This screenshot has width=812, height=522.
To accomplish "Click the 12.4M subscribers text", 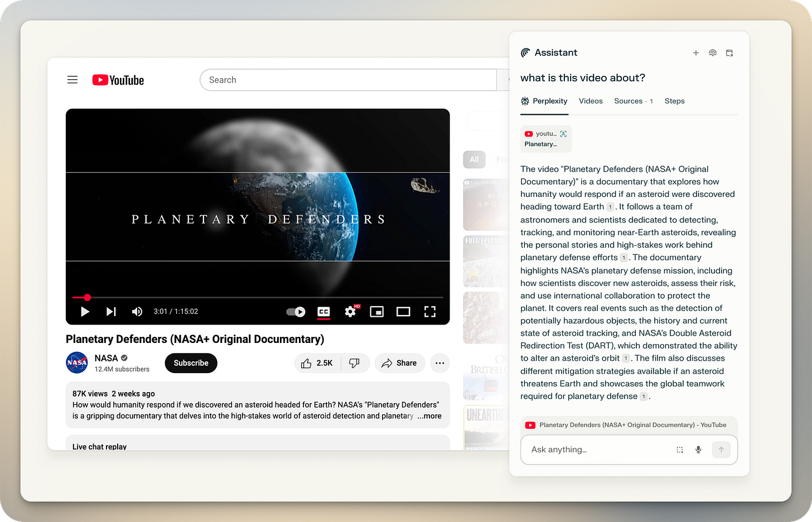I will coord(122,369).
